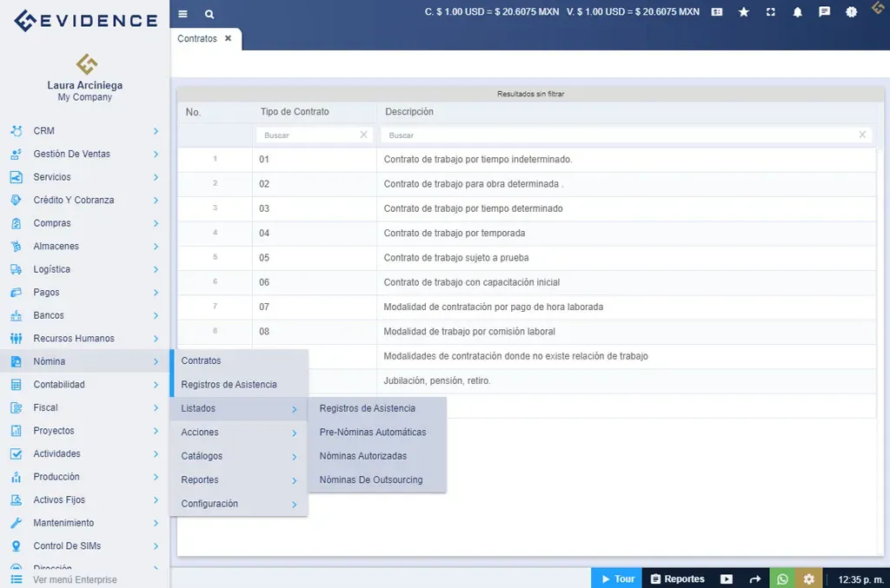
Task: Click the share arrow icon in bottom bar
Action: [754, 578]
